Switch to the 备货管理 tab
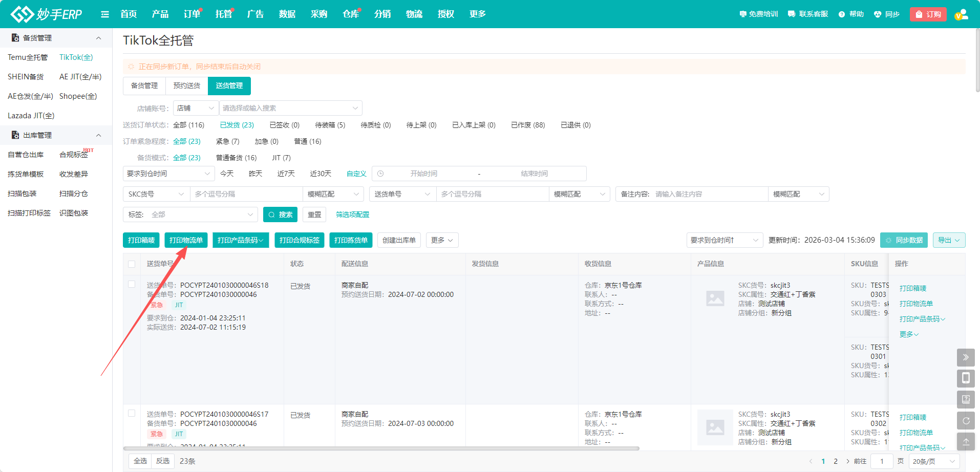 pyautogui.click(x=144, y=85)
